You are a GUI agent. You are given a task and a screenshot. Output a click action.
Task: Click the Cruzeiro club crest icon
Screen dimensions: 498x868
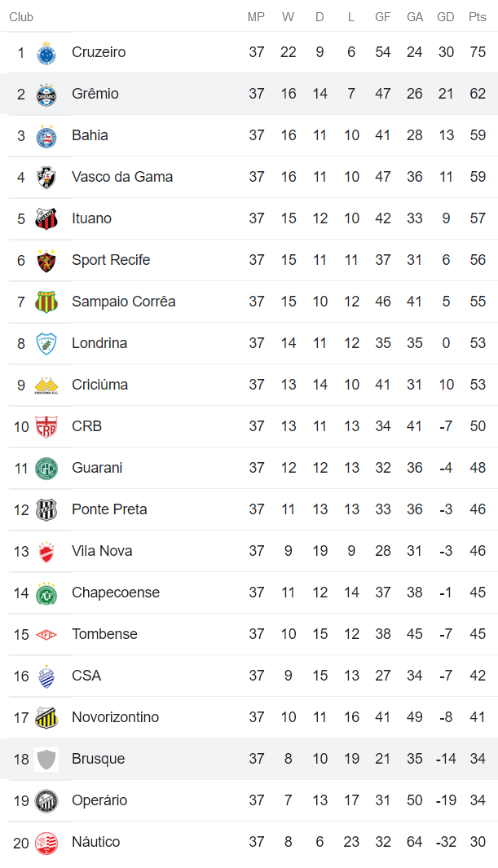pyautogui.click(x=46, y=53)
